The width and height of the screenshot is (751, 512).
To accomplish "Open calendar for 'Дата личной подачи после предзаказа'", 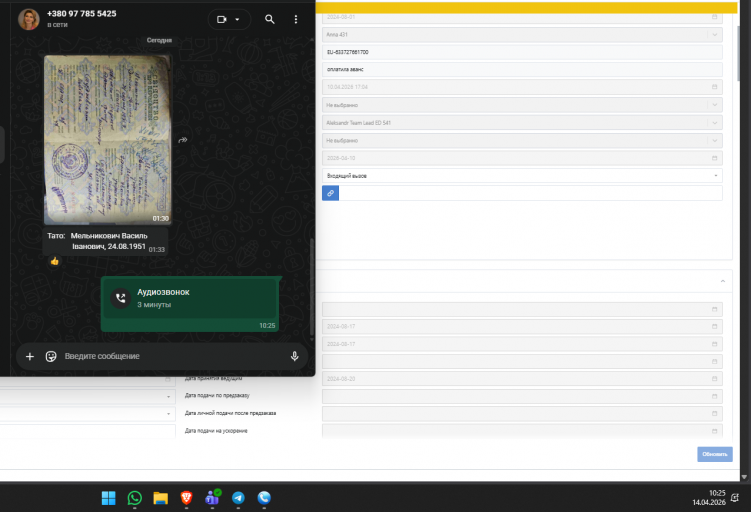I will (x=714, y=413).
